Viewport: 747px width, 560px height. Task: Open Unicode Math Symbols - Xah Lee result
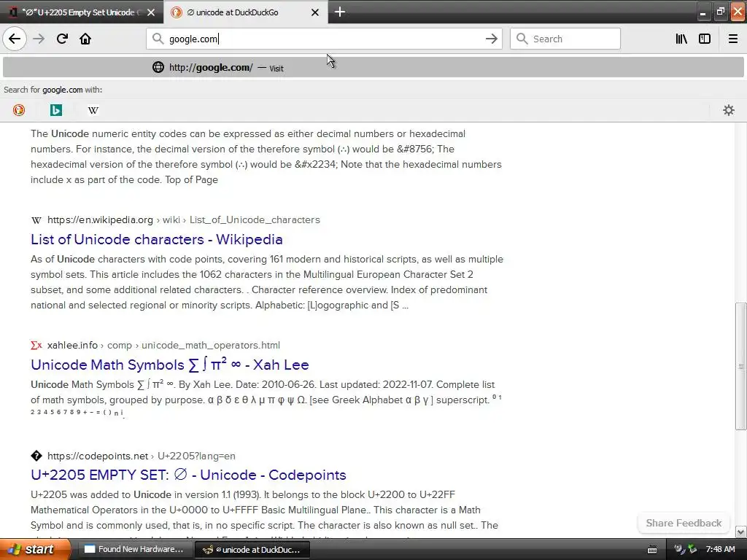169,365
